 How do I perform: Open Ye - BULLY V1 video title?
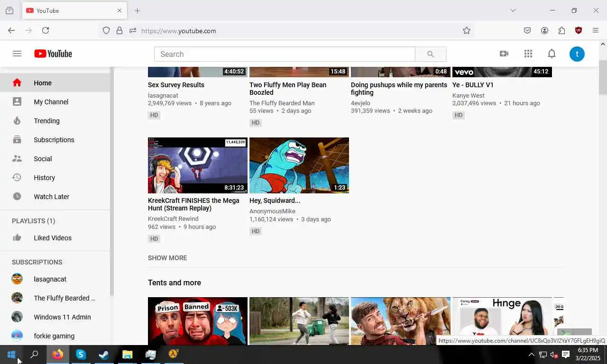[473, 85]
